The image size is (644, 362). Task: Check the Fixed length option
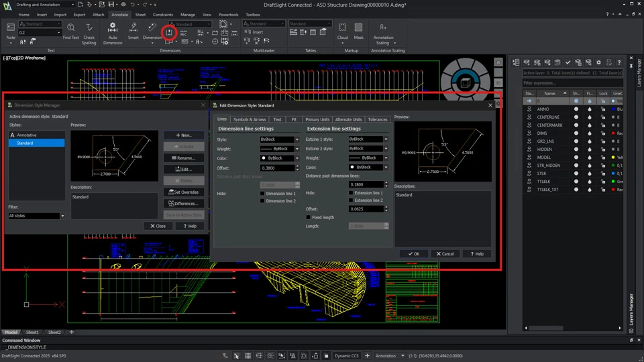(x=309, y=217)
